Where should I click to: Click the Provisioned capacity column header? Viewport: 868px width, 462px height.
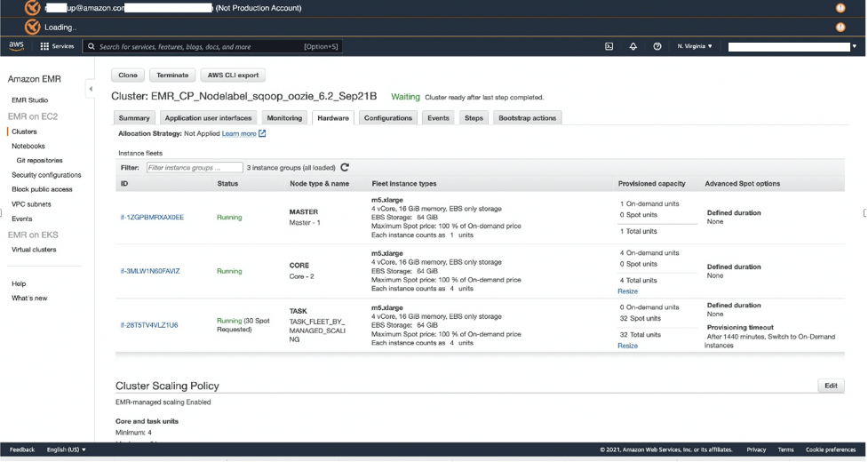pos(651,184)
